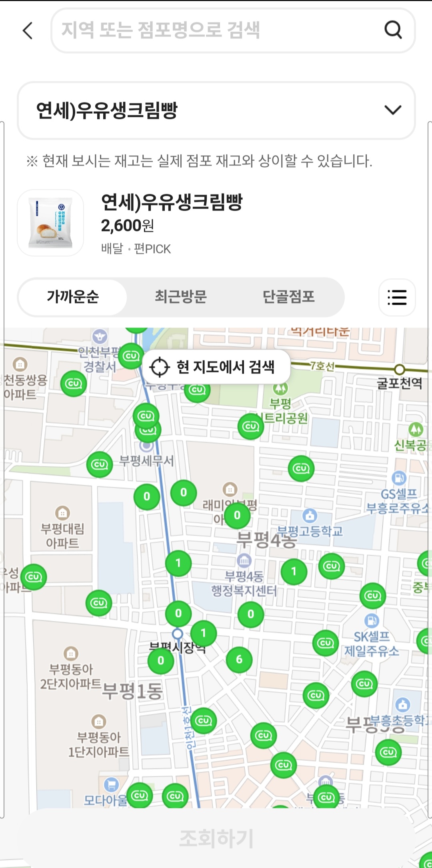Tap the 부평시장역 station circle
432x868 pixels.
click(178, 634)
